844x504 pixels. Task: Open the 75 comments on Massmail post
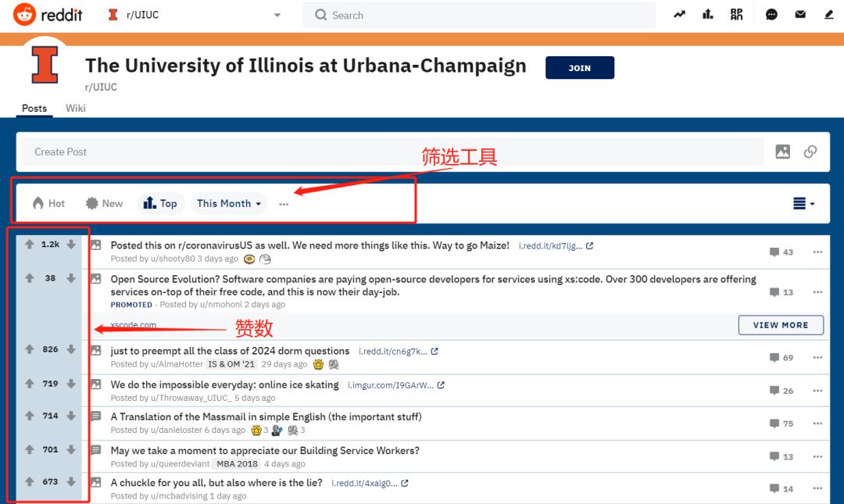point(781,424)
